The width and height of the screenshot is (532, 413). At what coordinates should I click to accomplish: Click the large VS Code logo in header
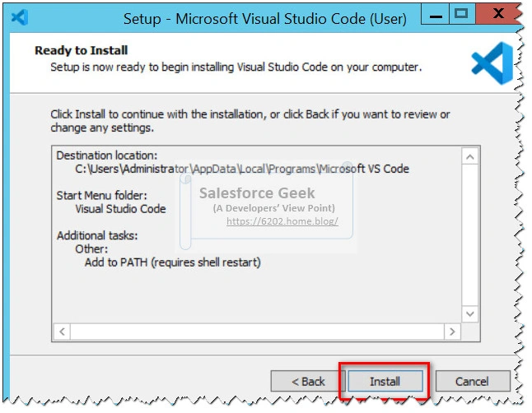tap(492, 63)
